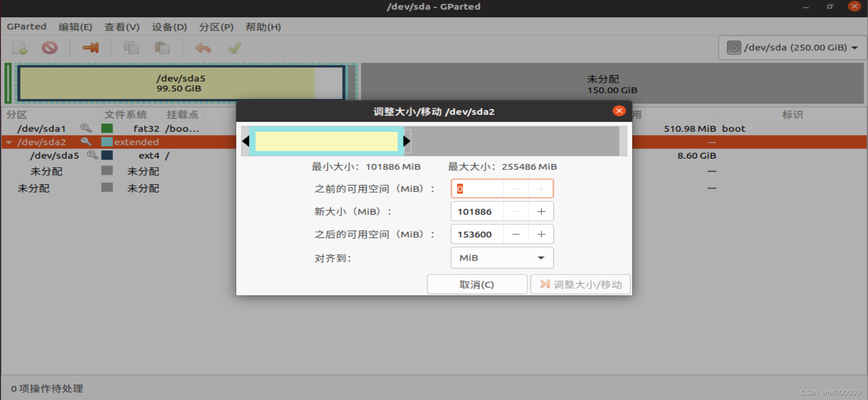Open the GParted menu
This screenshot has height=400, width=868.
pos(27,27)
